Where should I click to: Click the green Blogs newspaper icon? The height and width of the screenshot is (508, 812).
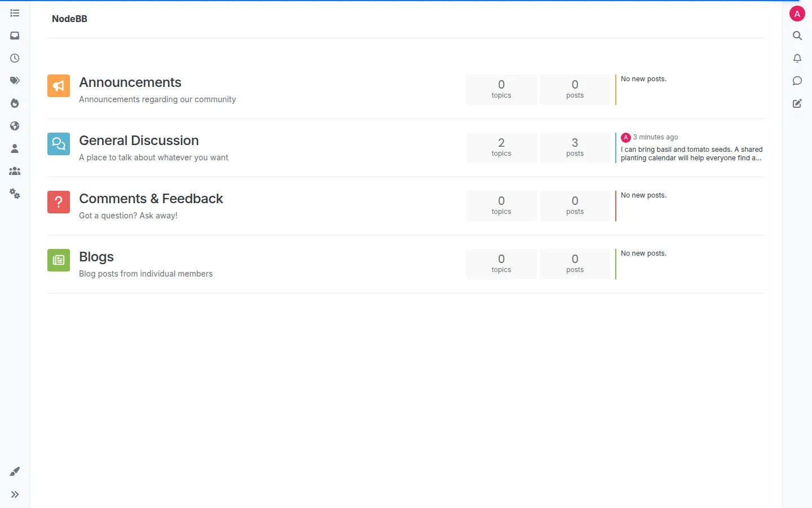(x=59, y=260)
